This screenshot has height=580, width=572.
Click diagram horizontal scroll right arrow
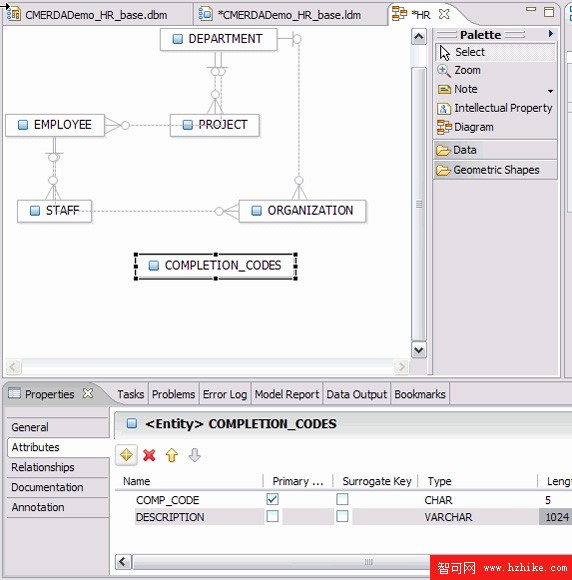pos(401,367)
